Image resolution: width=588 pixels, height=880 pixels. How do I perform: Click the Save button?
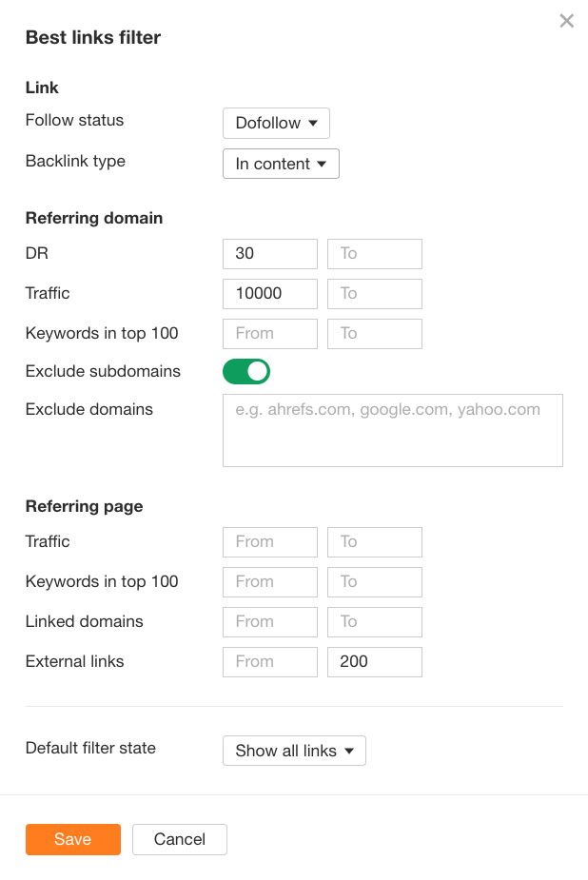coord(72,839)
